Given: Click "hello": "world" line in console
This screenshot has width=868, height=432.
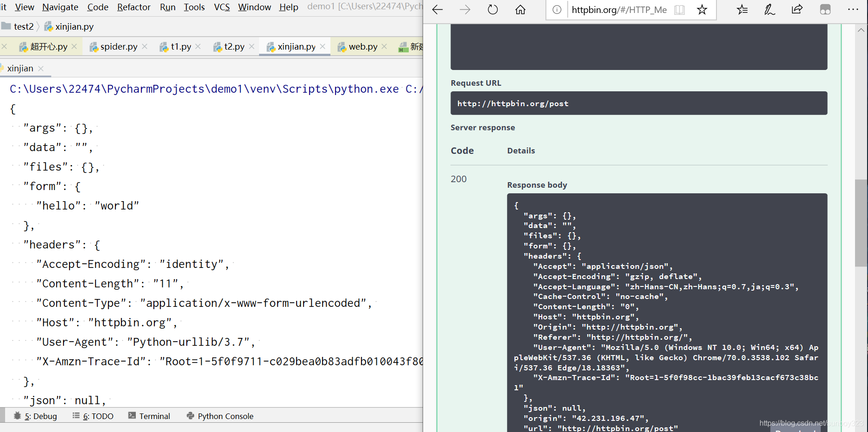Looking at the screenshot, I should click(88, 206).
